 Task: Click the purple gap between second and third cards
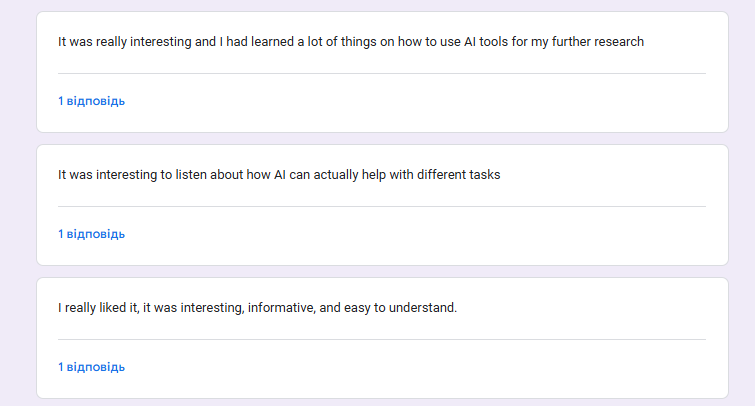pyautogui.click(x=381, y=272)
